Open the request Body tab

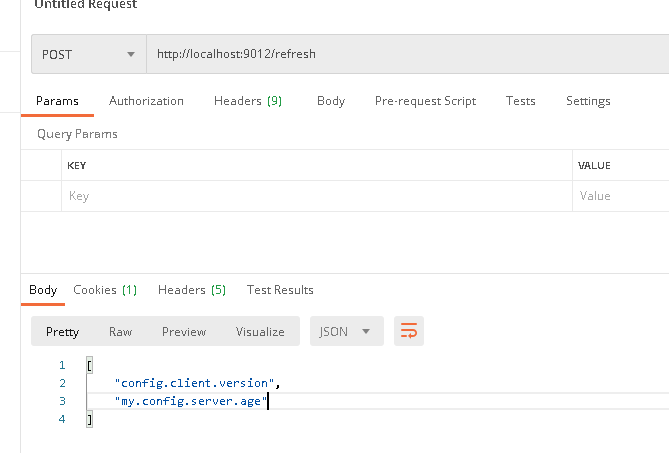331,101
